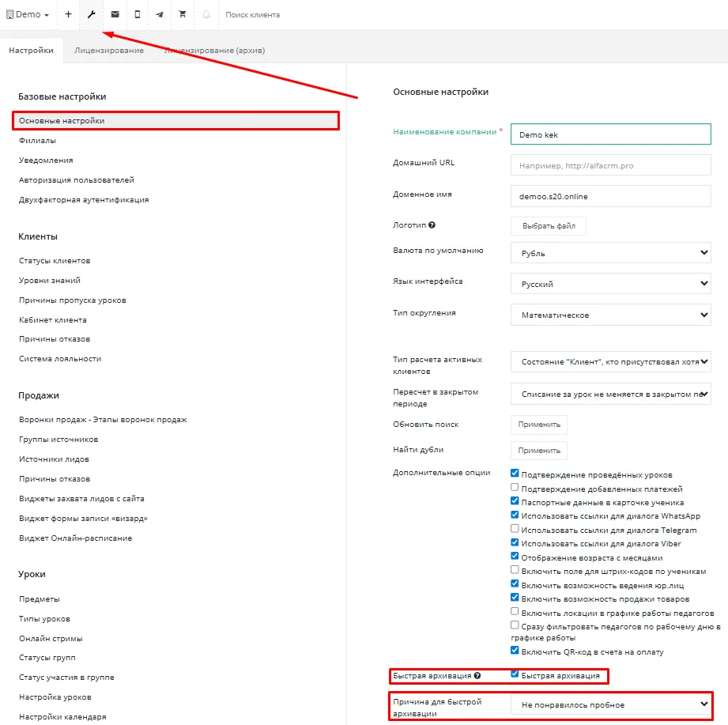Open Уровни знаний section
This screenshot has height=725, width=728.
[x=50, y=281]
